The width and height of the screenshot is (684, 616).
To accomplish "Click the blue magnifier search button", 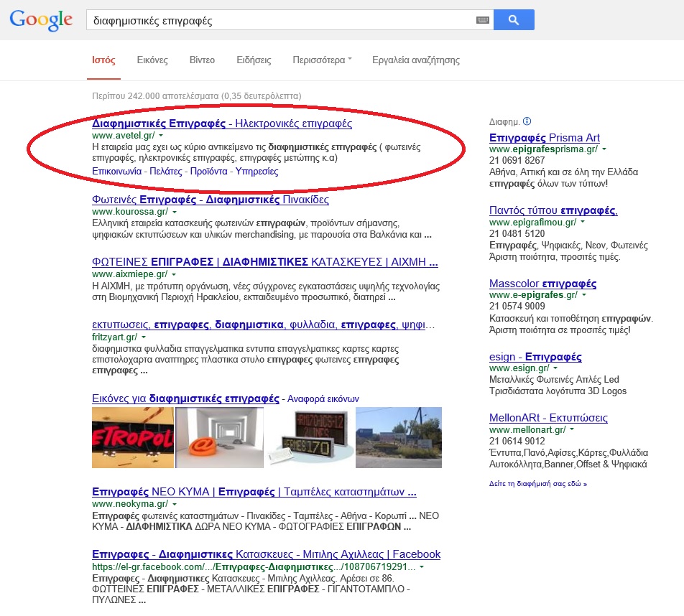I will (514, 20).
